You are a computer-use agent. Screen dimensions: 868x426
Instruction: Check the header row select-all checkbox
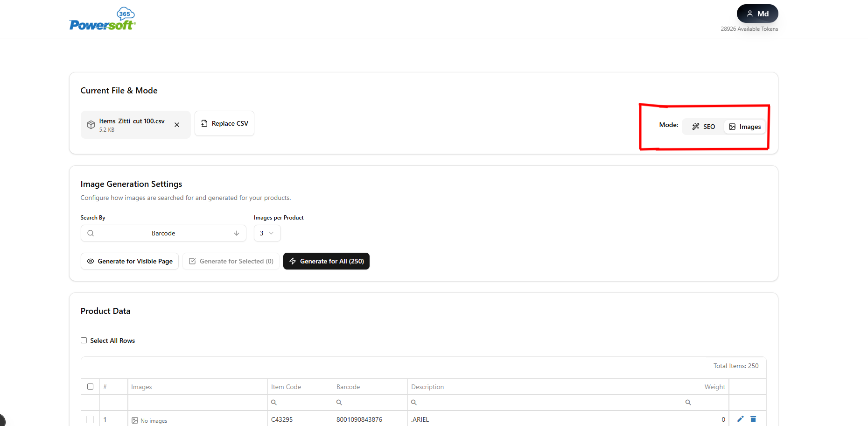coord(90,386)
